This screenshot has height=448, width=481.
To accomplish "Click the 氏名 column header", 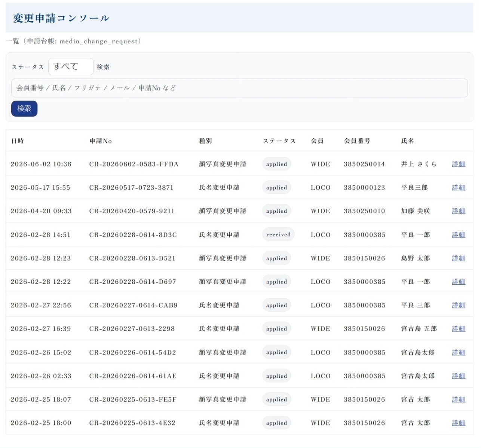I will click(408, 141).
